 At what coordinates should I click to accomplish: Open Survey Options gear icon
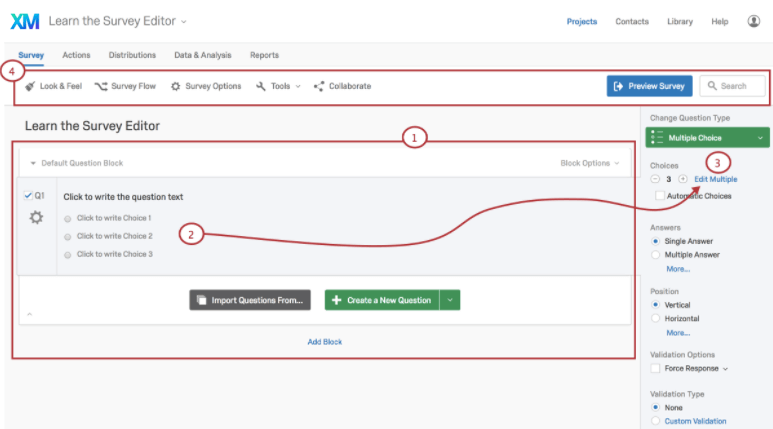[176, 86]
